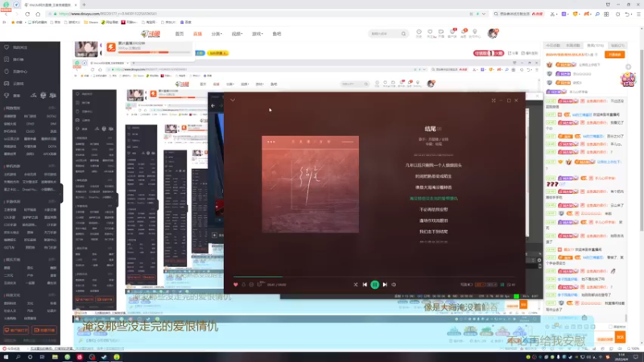Viewport: 644px width, 362px height.
Task: Skip to previous track in music player
Action: coord(365,285)
